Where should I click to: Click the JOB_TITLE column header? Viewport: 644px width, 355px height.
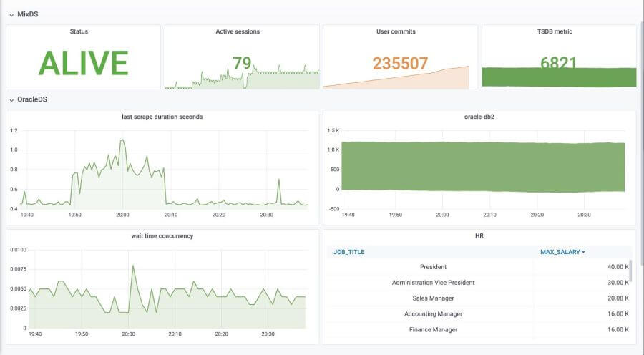tap(348, 252)
